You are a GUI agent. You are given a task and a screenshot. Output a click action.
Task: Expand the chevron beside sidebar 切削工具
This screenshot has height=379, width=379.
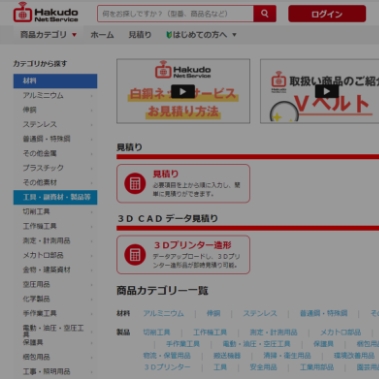(x=92, y=212)
